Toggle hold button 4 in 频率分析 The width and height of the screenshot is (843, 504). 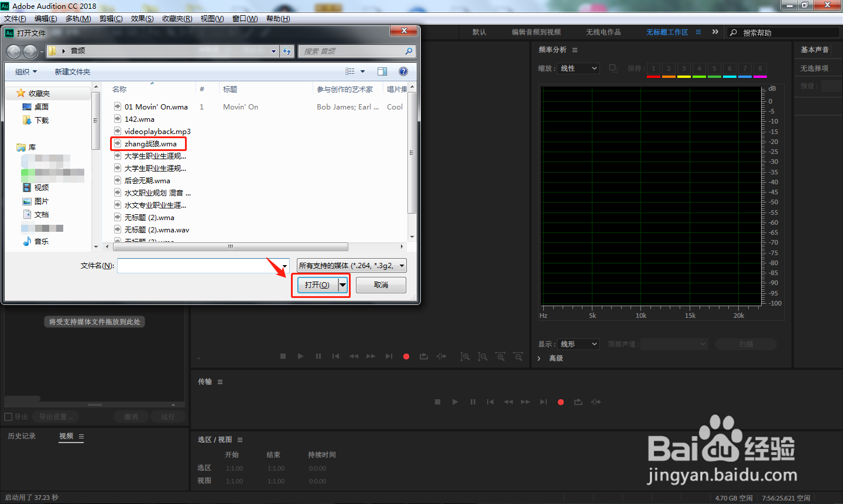click(x=699, y=68)
